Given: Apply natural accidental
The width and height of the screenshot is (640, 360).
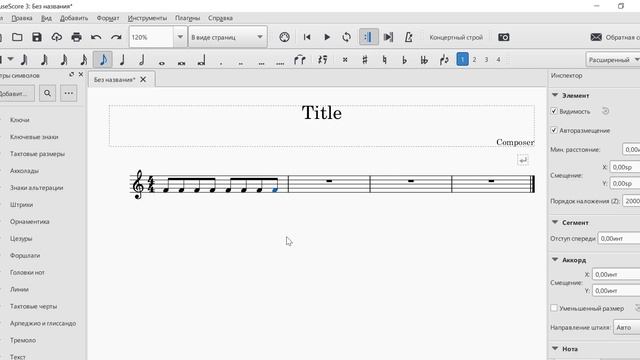Looking at the screenshot, I should tap(384, 60).
